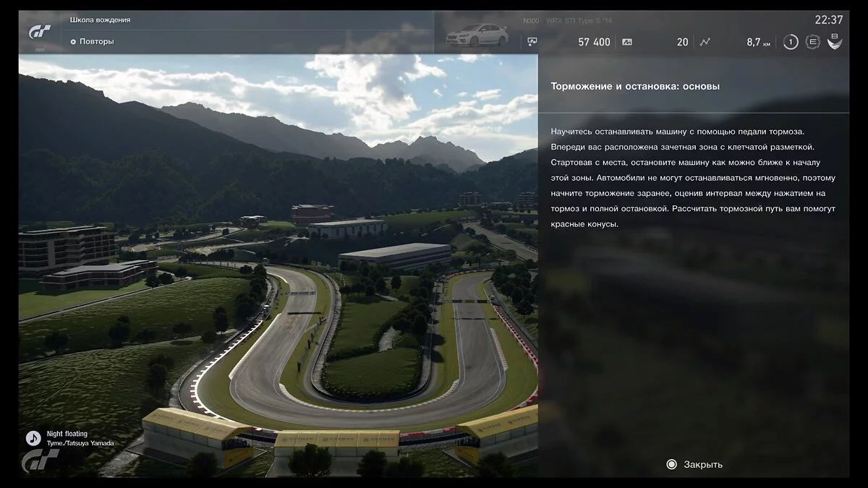Image resolution: width=868 pixels, height=488 pixels.
Task: Click the number 20 in header
Action: (682, 42)
